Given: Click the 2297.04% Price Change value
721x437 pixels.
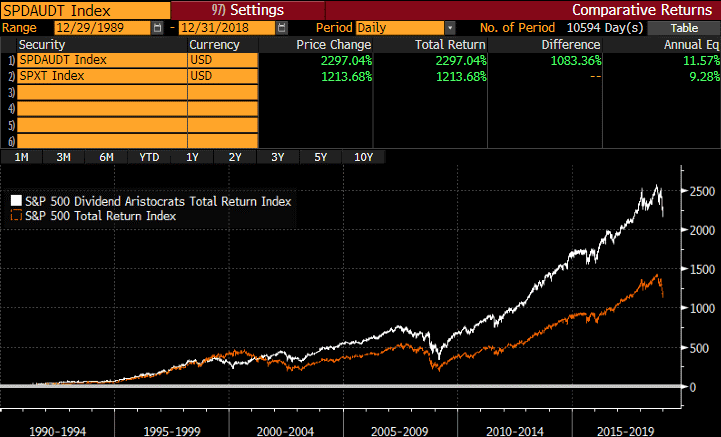Looking at the screenshot, I should pos(346,61).
